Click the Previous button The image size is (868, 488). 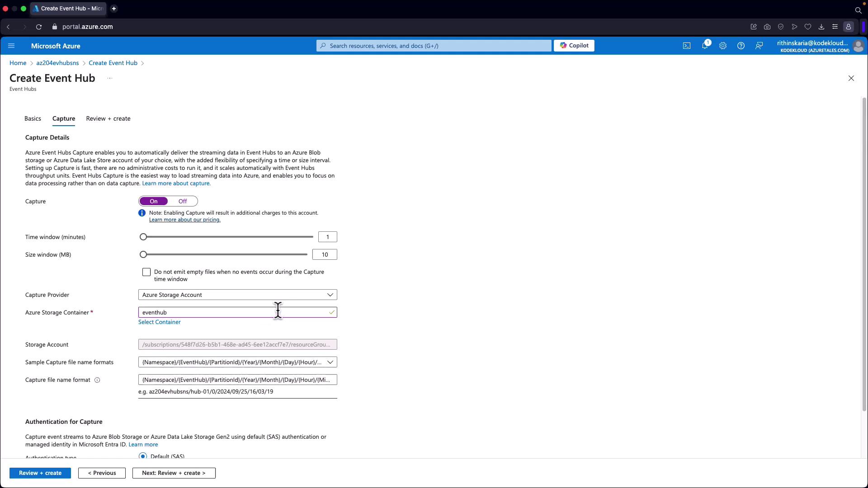[x=102, y=473]
